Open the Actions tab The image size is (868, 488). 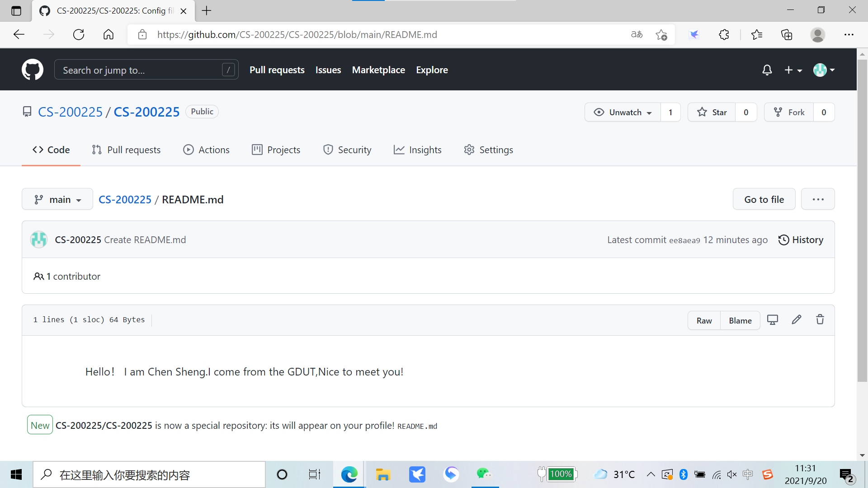(206, 150)
